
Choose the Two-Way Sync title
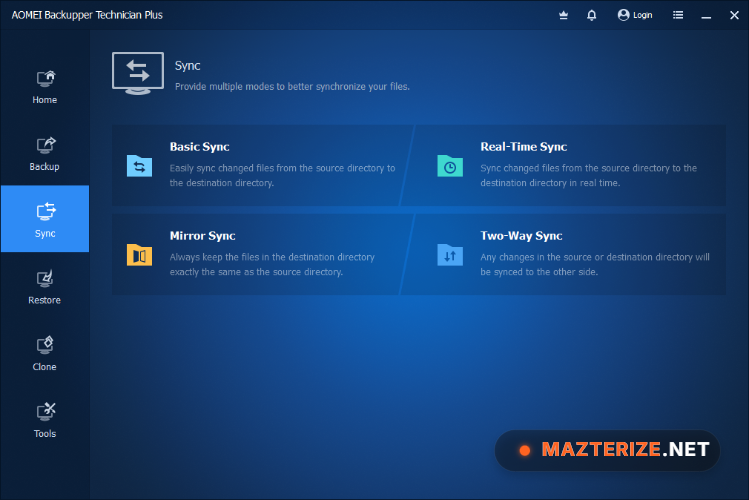point(521,235)
